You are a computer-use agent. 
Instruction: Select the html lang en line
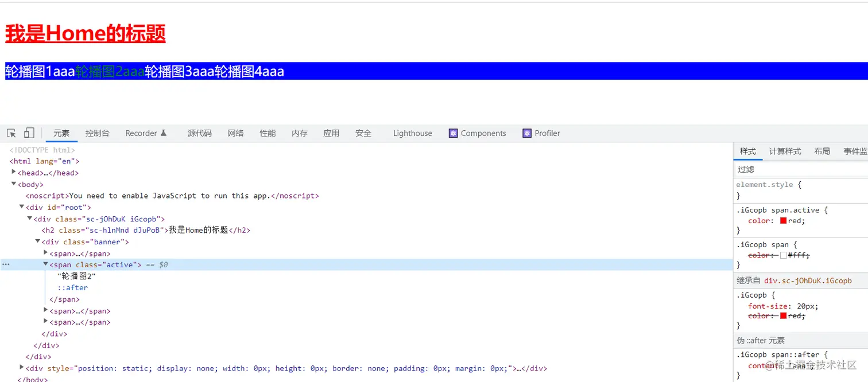pyautogui.click(x=45, y=161)
